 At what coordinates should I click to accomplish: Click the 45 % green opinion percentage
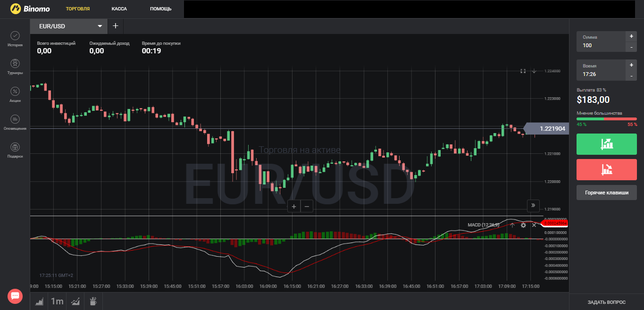point(581,125)
